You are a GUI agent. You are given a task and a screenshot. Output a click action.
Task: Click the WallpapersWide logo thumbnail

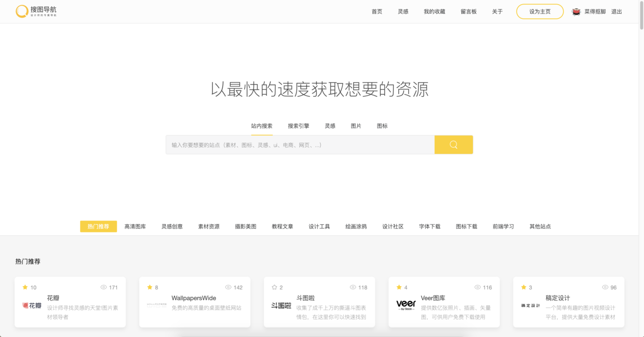click(x=156, y=305)
